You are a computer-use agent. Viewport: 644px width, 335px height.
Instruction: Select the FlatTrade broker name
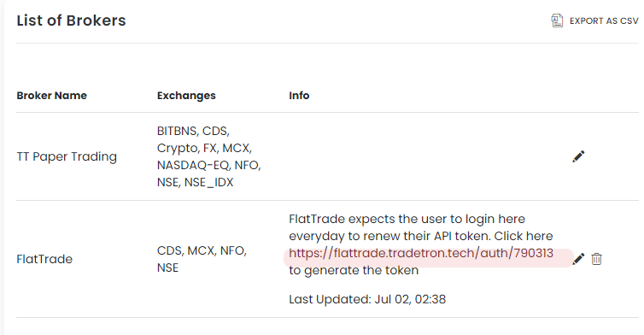pyautogui.click(x=44, y=259)
